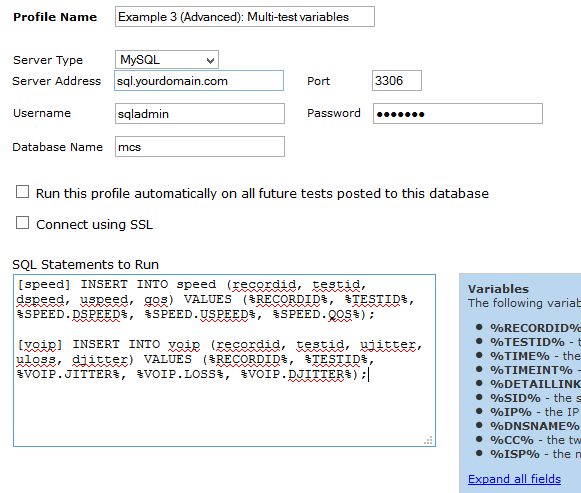581x493 pixels.
Task: Click the Database Name label
Action: click(57, 147)
